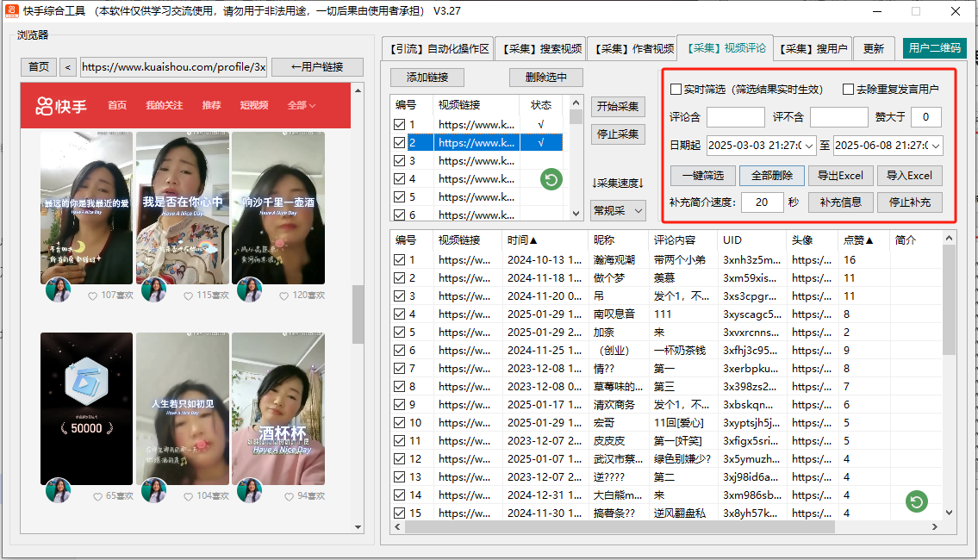Click the heart icon showing 65 likes

point(98,496)
